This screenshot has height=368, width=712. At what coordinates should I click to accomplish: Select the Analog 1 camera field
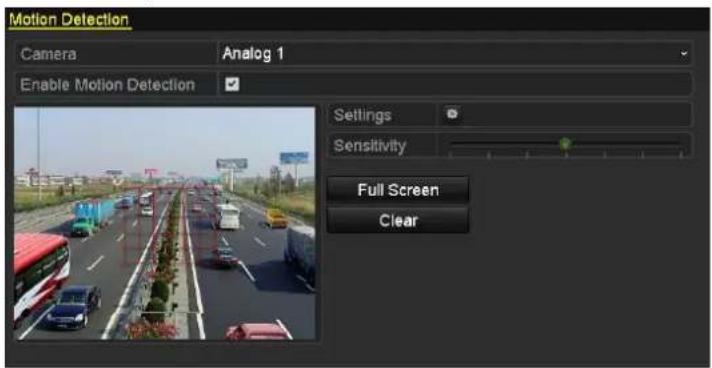pos(455,54)
